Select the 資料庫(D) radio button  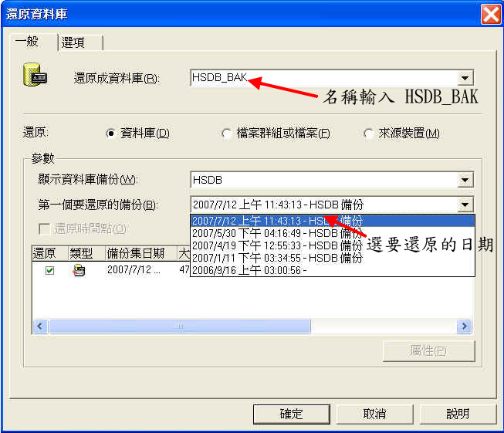(x=110, y=133)
